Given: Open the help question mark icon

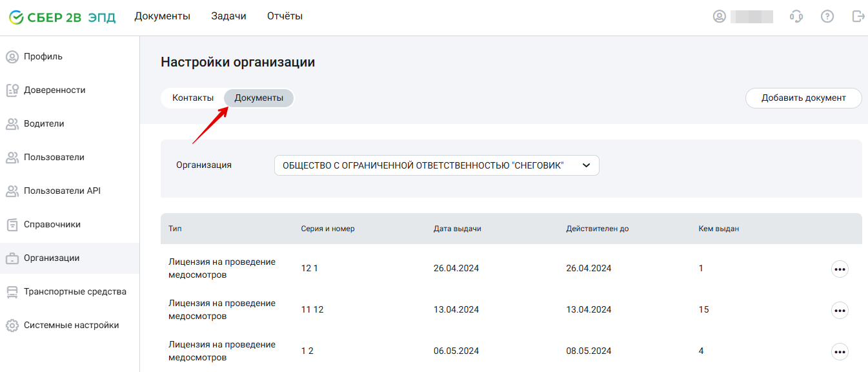Looking at the screenshot, I should click(827, 16).
